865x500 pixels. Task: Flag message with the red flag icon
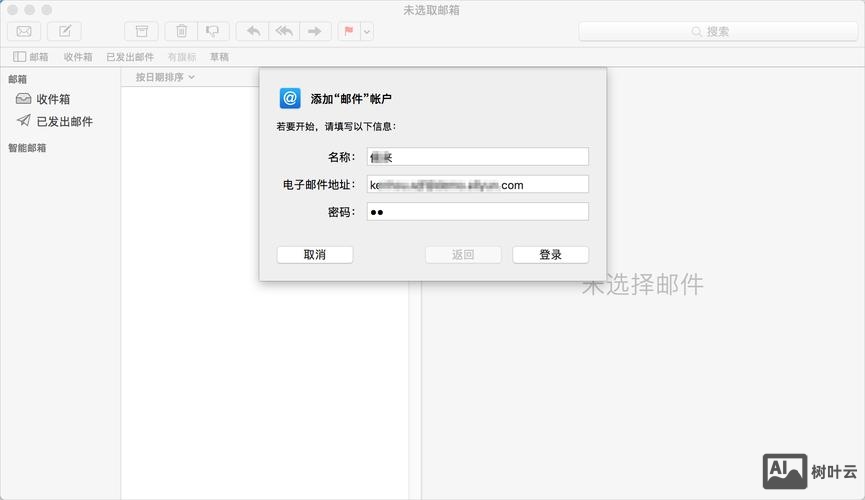click(349, 31)
